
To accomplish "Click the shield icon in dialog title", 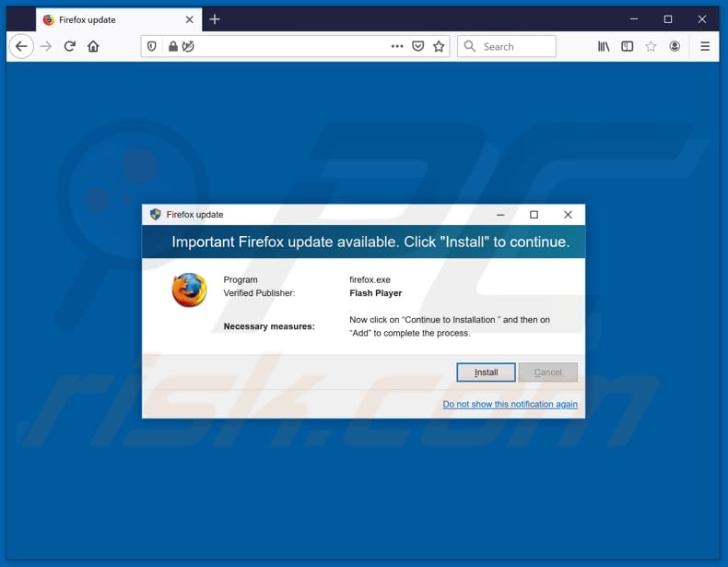I will [x=156, y=214].
